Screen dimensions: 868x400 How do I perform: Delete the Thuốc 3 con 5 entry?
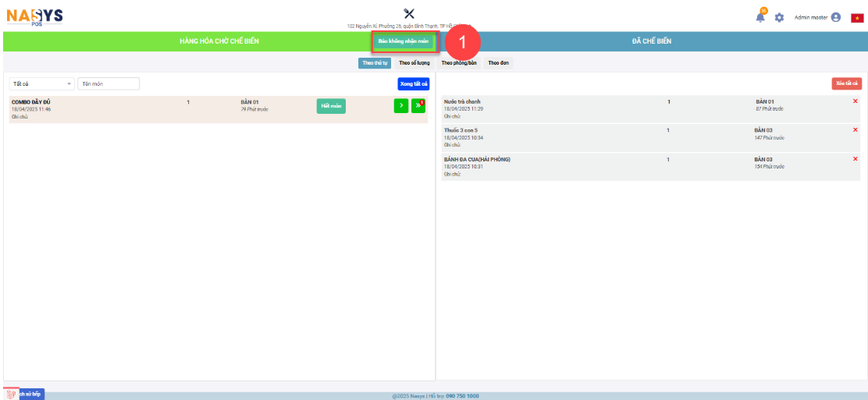pyautogui.click(x=856, y=129)
